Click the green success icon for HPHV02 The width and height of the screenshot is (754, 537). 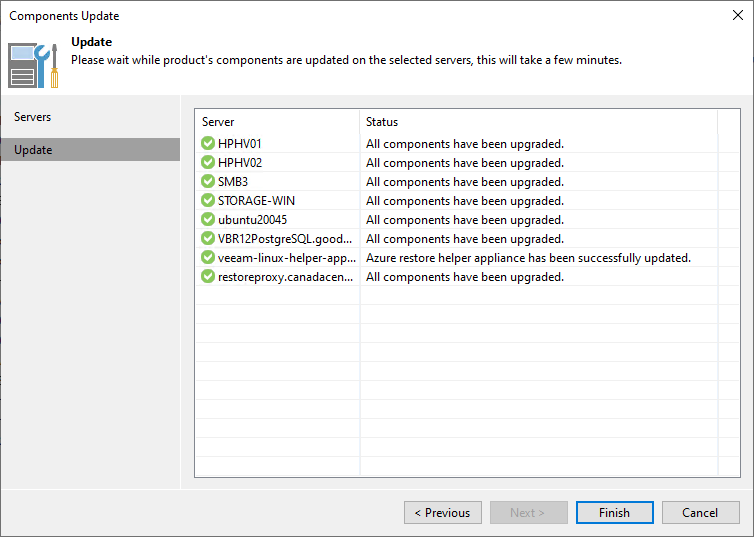click(208, 162)
